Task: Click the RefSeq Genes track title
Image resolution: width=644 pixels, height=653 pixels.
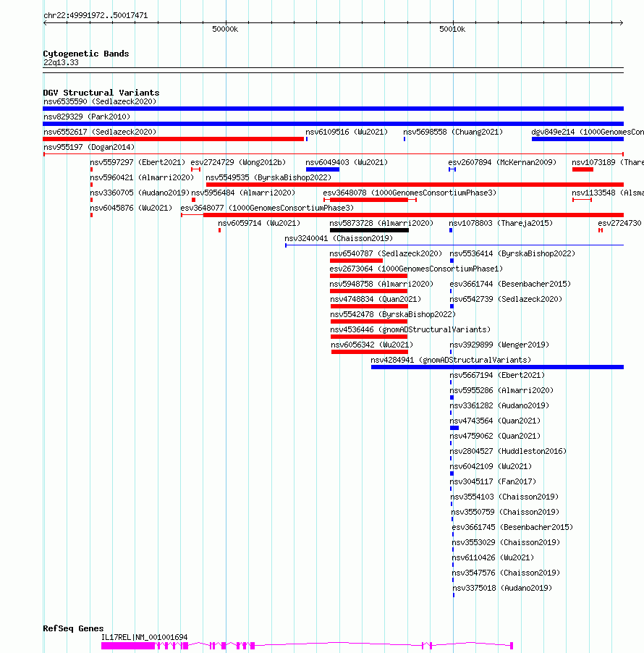Action: click(x=73, y=628)
